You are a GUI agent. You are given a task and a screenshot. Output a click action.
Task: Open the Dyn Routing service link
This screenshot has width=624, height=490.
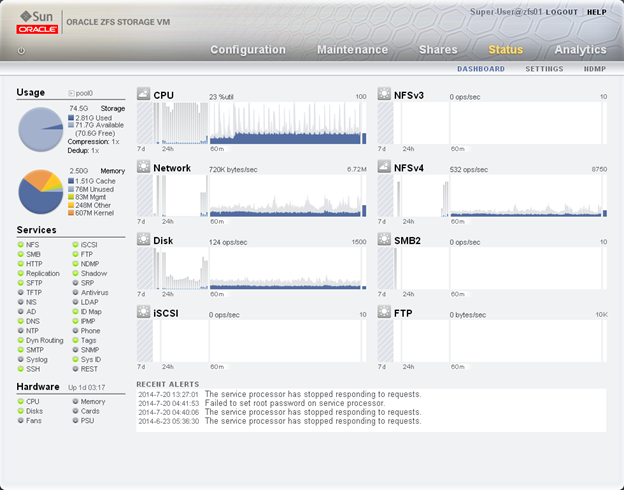pyautogui.click(x=45, y=340)
